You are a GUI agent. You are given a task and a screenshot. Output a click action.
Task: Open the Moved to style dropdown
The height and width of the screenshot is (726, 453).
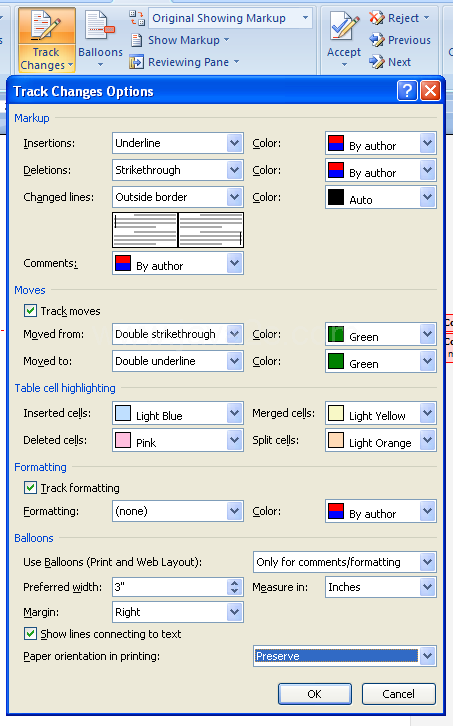178,361
